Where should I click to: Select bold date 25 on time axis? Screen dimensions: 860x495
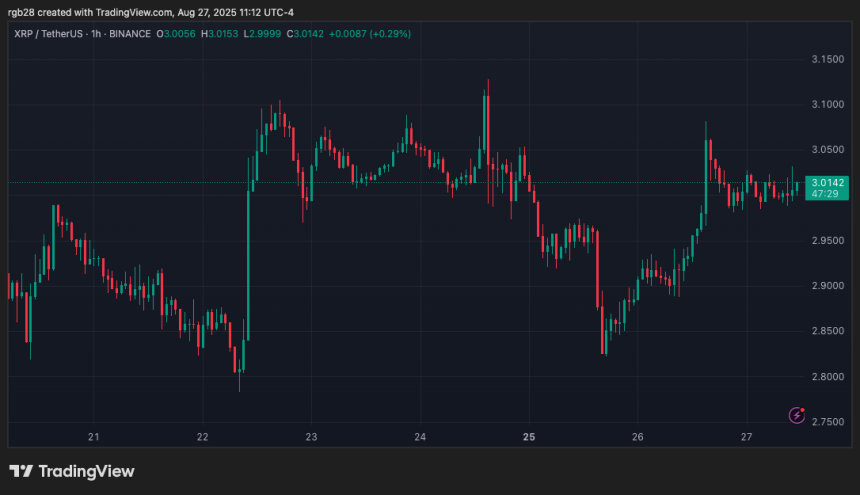pyautogui.click(x=529, y=437)
